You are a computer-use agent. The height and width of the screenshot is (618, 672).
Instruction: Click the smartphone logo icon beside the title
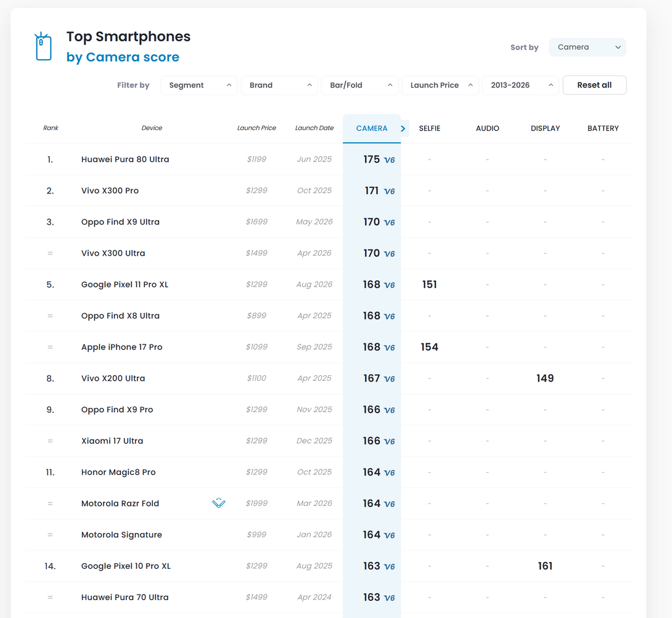(x=43, y=46)
